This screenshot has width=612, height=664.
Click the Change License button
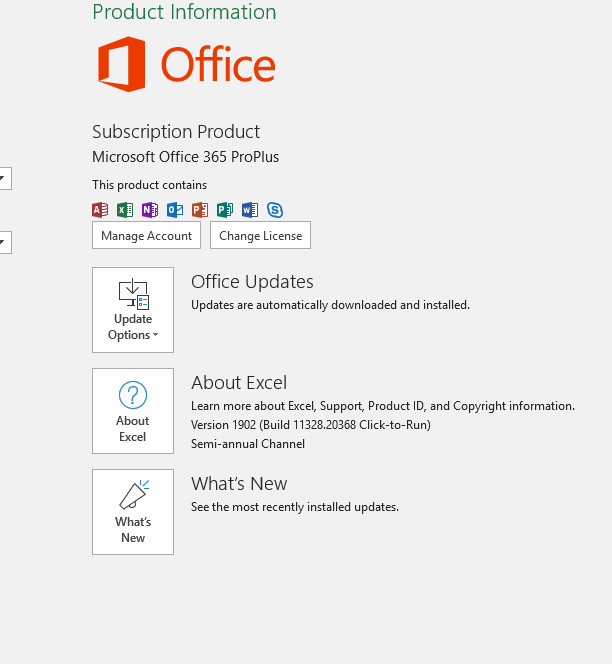[x=260, y=235]
